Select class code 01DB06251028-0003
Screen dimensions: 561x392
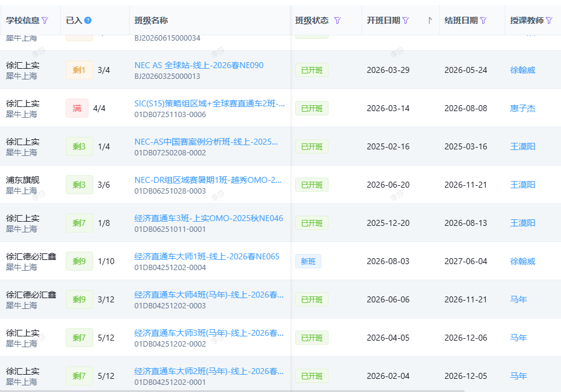coord(170,191)
